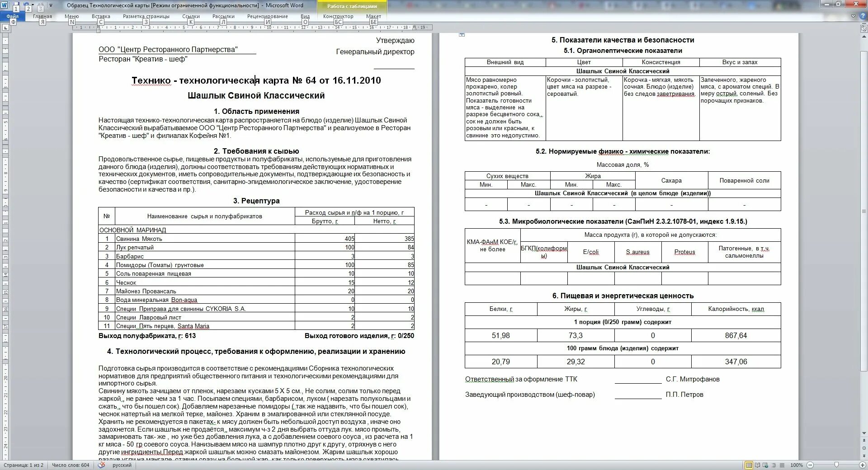The height and width of the screenshot is (470, 868).
Task: Click the calorie value 867,64
Action: [x=736, y=335]
